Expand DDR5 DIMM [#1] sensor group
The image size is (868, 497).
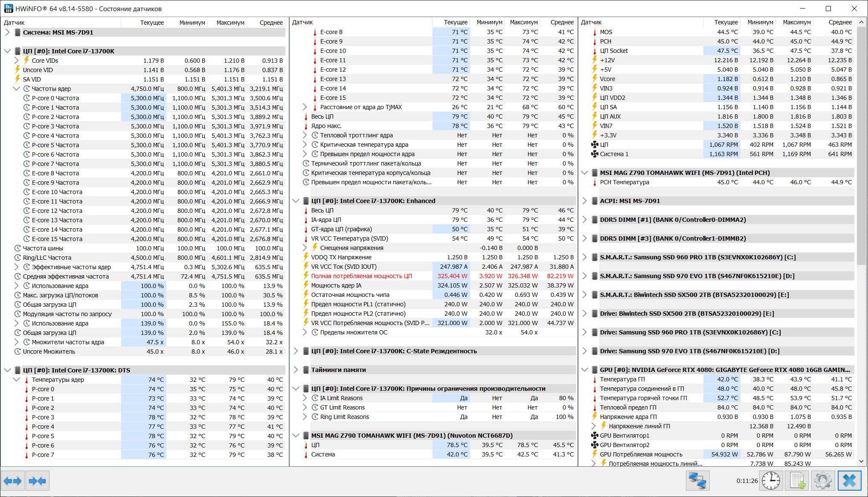(585, 220)
